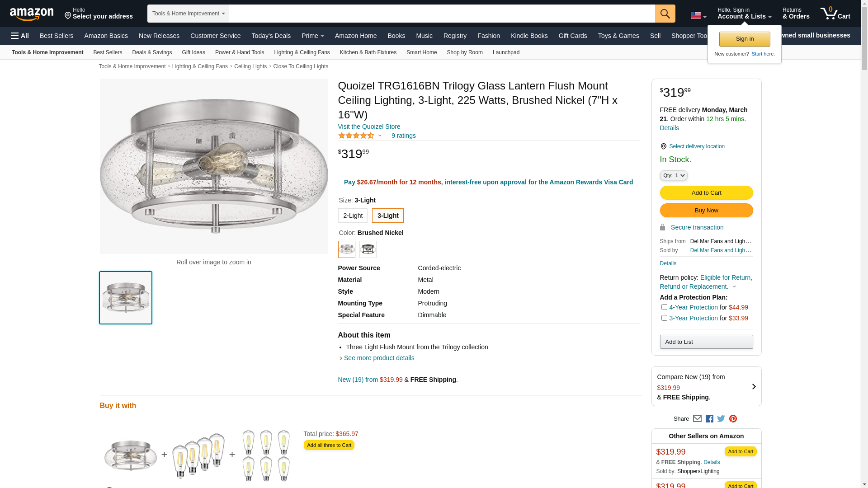Open the Qty quantity dropdown
This screenshot has width=868, height=488.
[673, 175]
